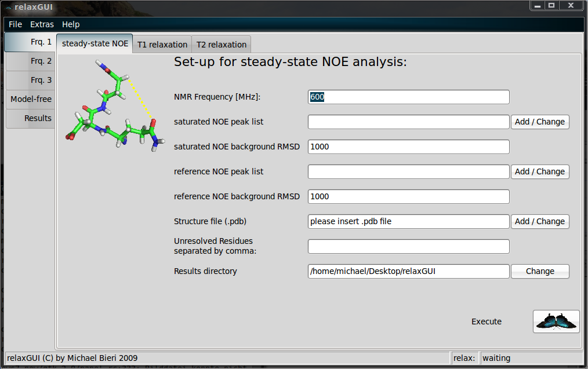Click the butterfly Execute button
588x369 pixels.
(556, 321)
